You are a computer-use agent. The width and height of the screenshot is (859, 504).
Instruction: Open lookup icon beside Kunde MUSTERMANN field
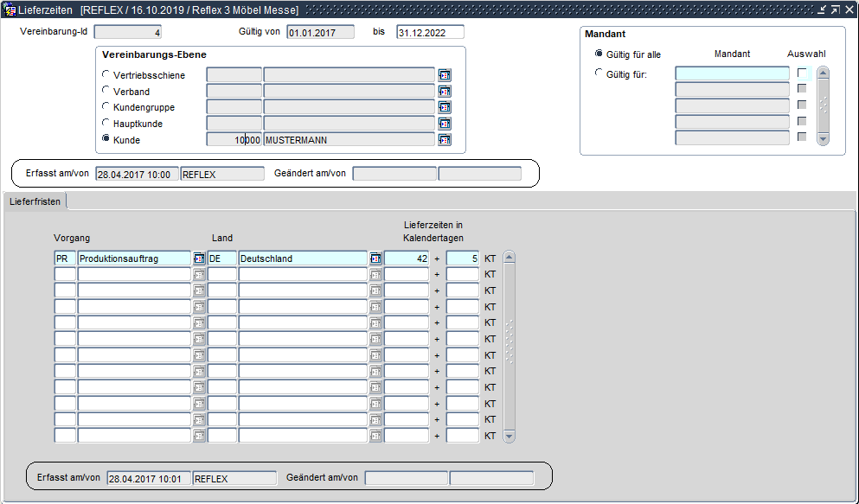(x=445, y=140)
